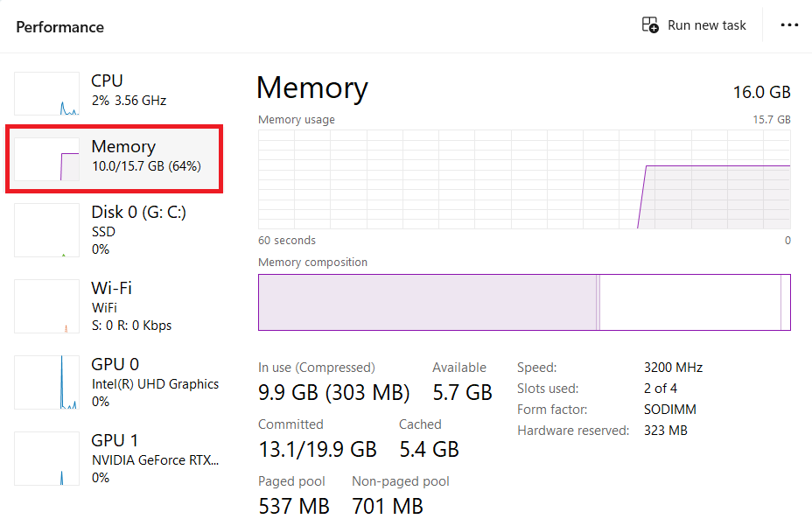Click the Performance page heading
Image resolution: width=812 pixels, height=526 pixels.
59,27
